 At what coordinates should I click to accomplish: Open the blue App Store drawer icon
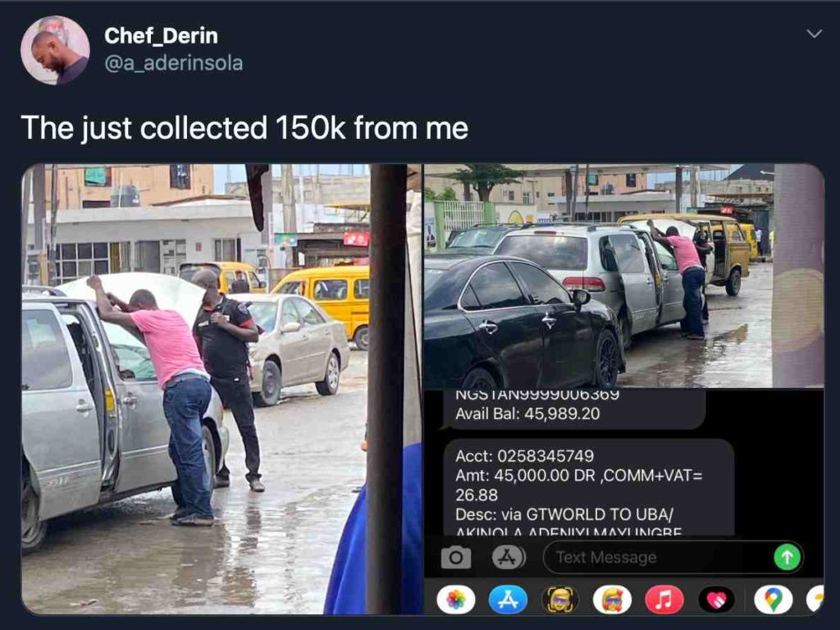pos(508,600)
